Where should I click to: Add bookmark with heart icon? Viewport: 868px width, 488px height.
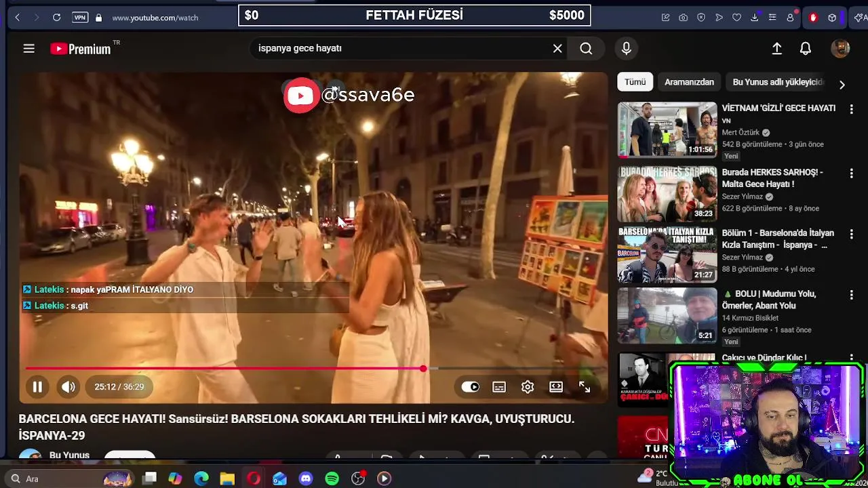tap(736, 18)
